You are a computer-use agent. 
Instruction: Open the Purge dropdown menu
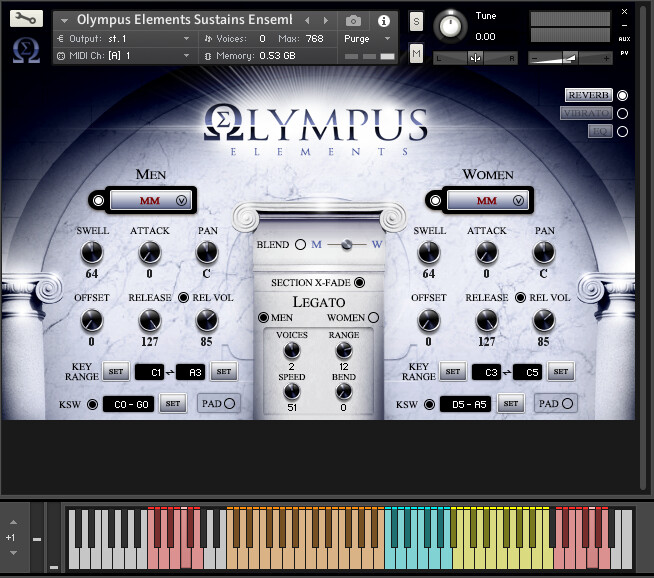coord(367,39)
